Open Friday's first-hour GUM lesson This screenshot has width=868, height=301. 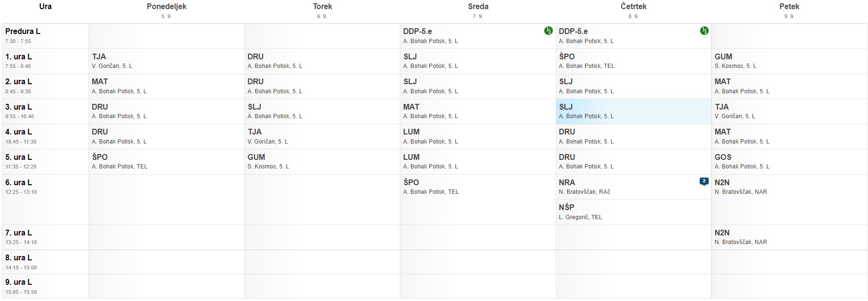[789, 61]
